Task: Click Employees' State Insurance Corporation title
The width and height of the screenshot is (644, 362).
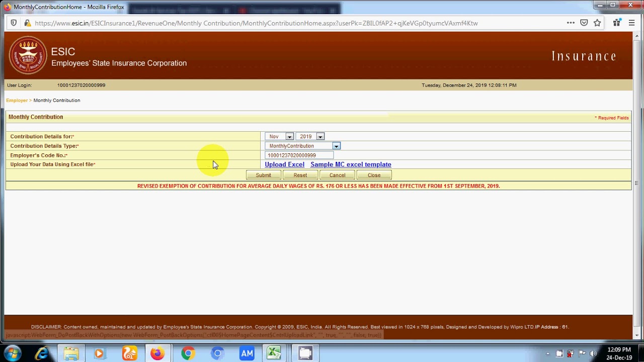Action: (x=119, y=63)
